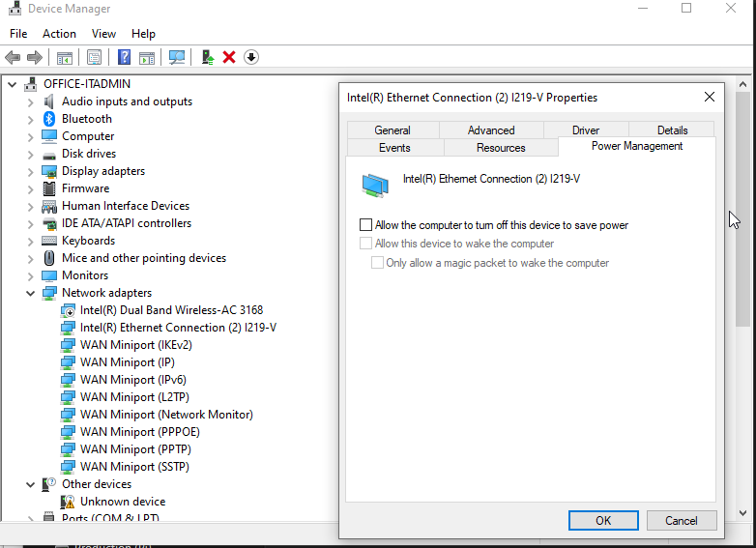Click the red X Uninstall device icon

point(229,57)
